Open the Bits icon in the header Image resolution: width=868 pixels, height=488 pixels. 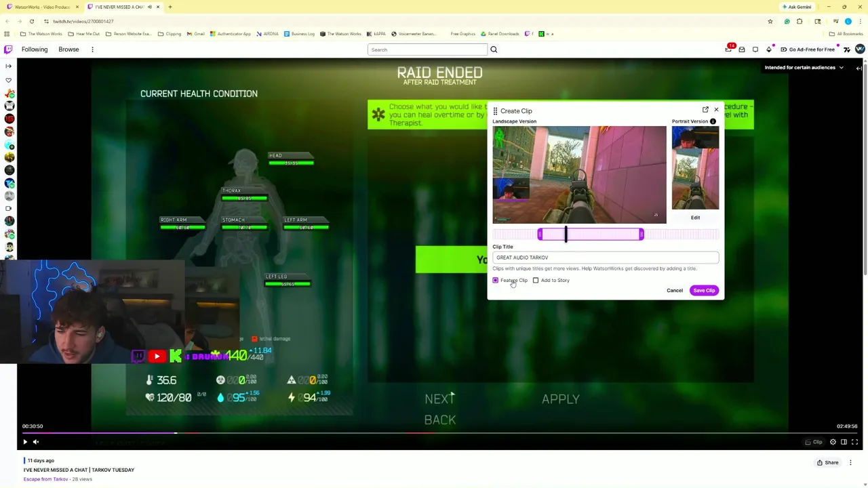(x=769, y=49)
